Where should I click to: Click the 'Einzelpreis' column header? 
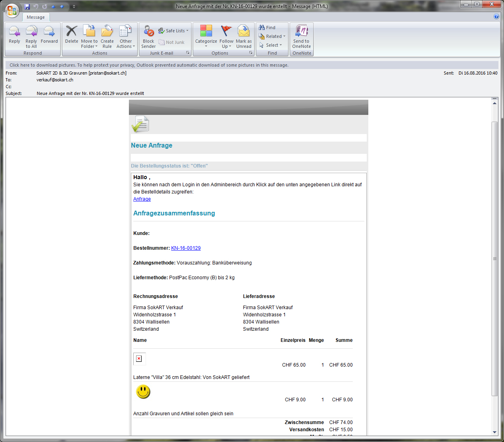coord(293,340)
